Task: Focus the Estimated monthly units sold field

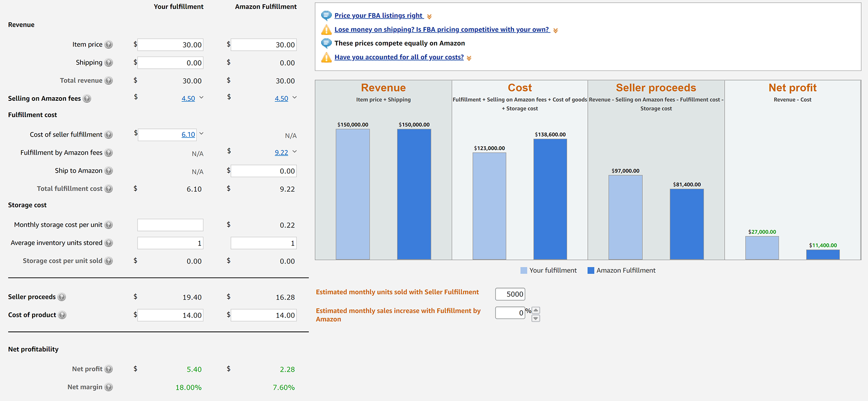Action: (x=510, y=294)
